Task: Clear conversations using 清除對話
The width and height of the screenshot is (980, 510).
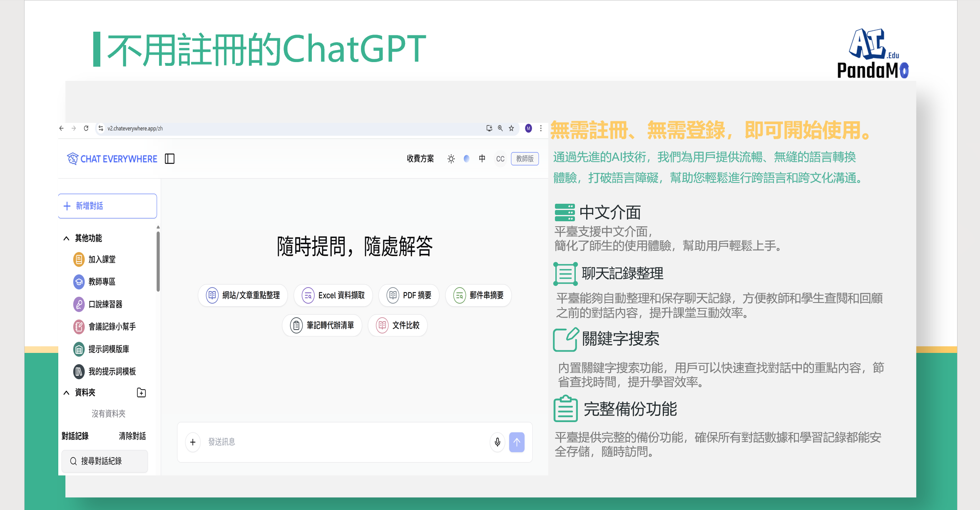Action: point(132,435)
